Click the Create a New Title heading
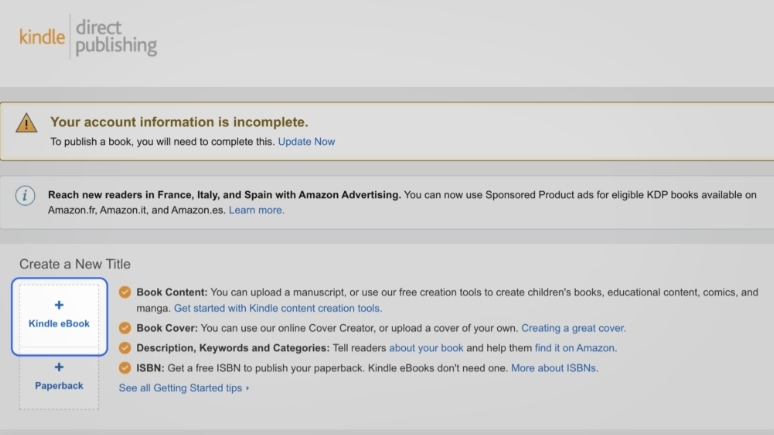 75,264
